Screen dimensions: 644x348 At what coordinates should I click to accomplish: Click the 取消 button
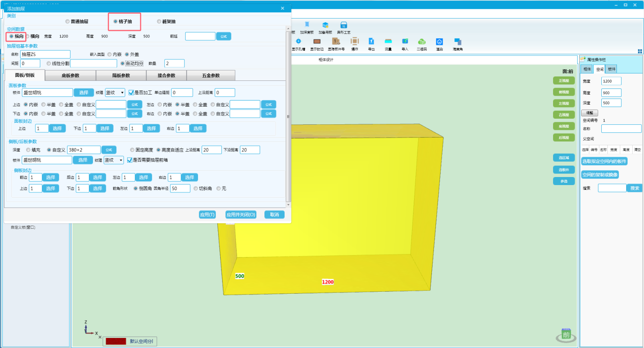275,215
